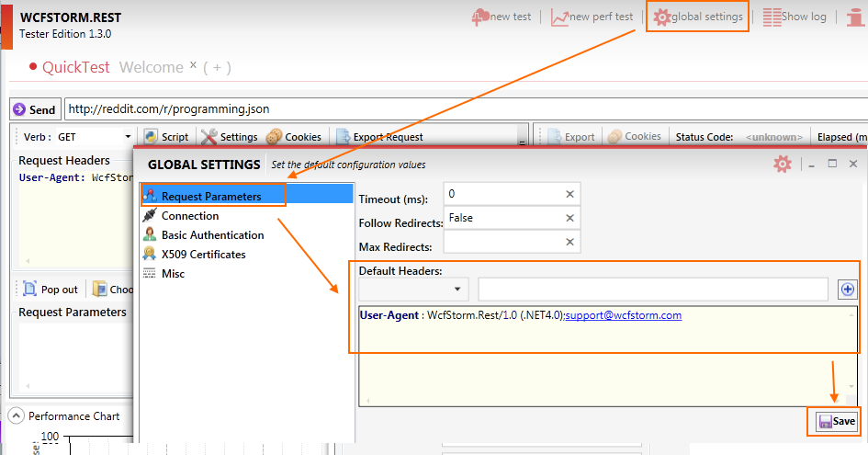The width and height of the screenshot is (868, 455).
Task: Click Export Request in the toolbar
Action: [379, 136]
